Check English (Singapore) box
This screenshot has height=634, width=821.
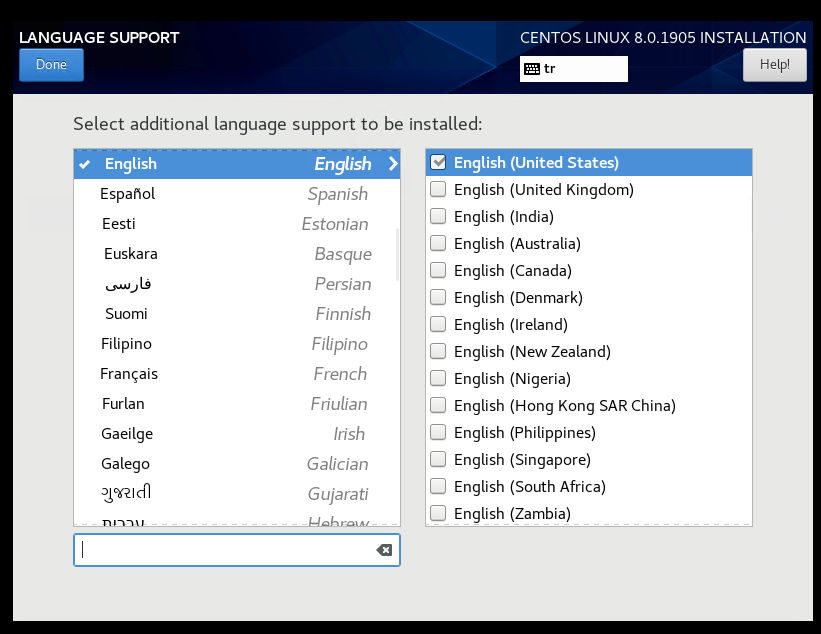438,460
